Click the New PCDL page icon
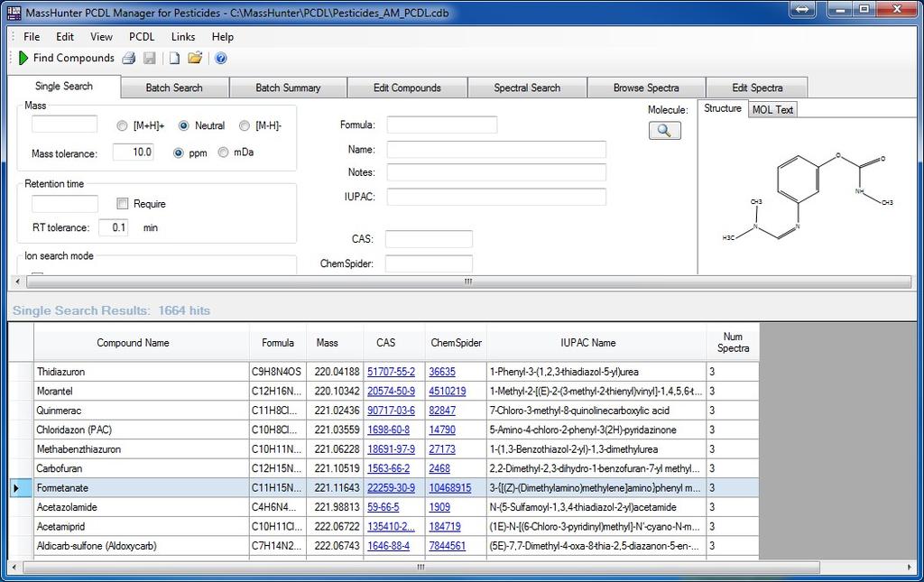This screenshot has width=924, height=582. pyautogui.click(x=174, y=58)
